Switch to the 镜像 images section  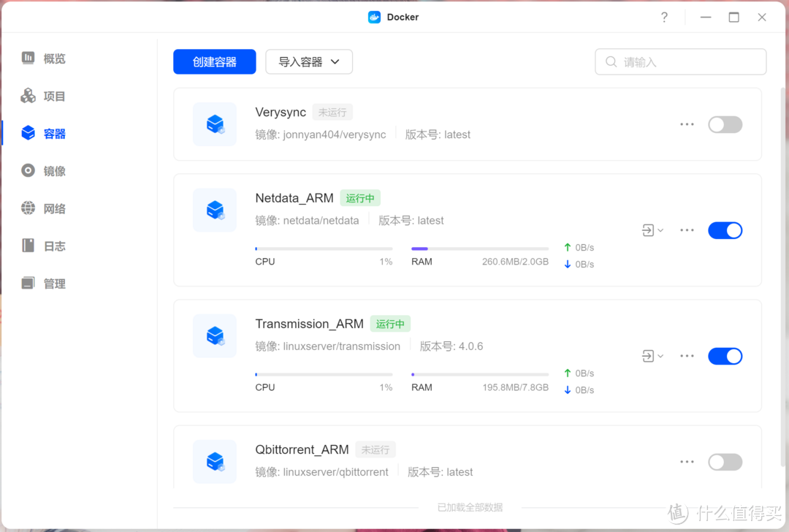tap(44, 170)
